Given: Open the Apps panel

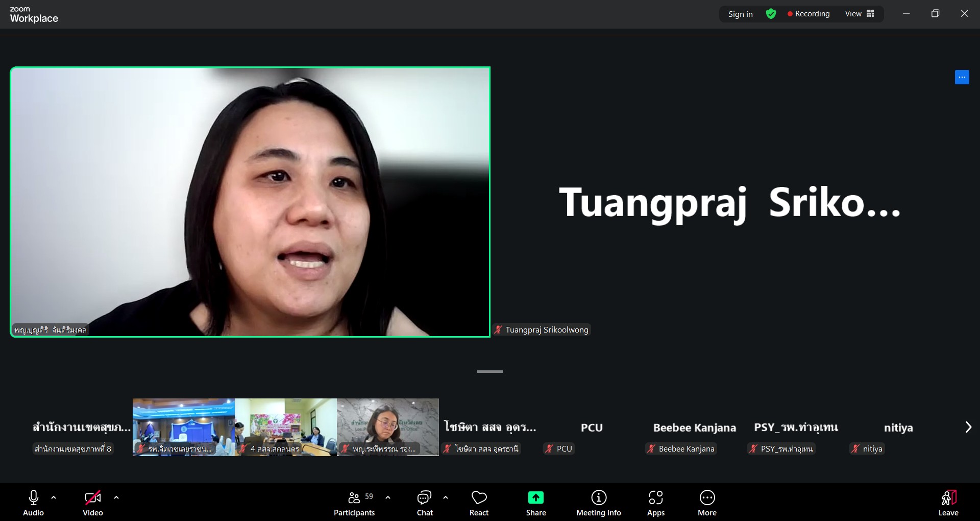Looking at the screenshot, I should tap(655, 503).
